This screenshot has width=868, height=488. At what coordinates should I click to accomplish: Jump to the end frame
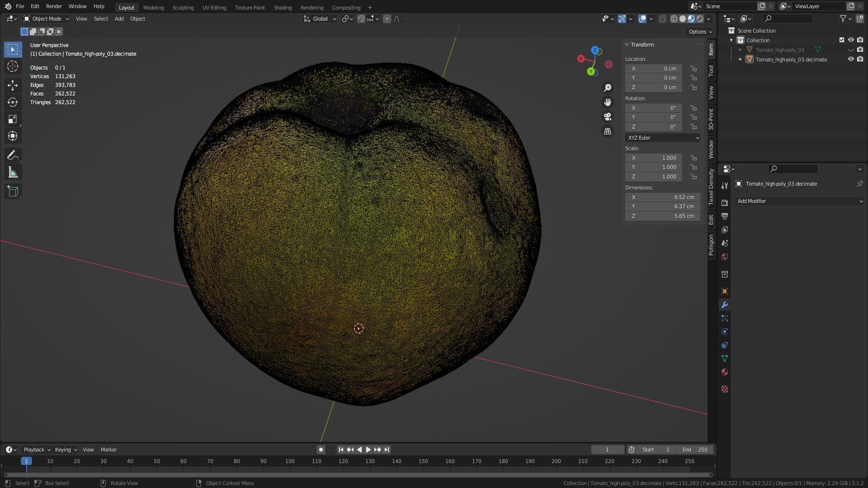point(387,450)
